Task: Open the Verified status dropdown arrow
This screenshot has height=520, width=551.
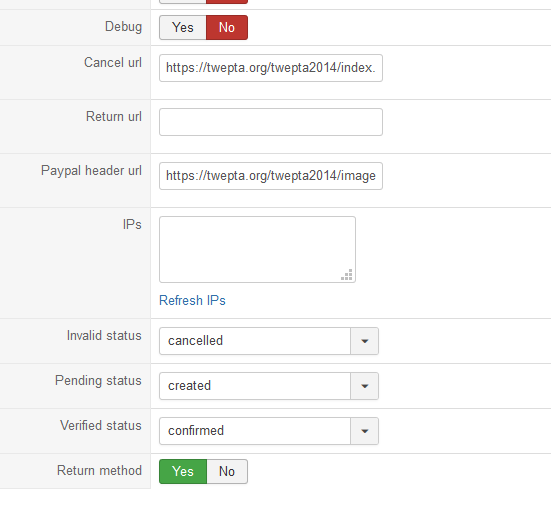Action: (364, 431)
